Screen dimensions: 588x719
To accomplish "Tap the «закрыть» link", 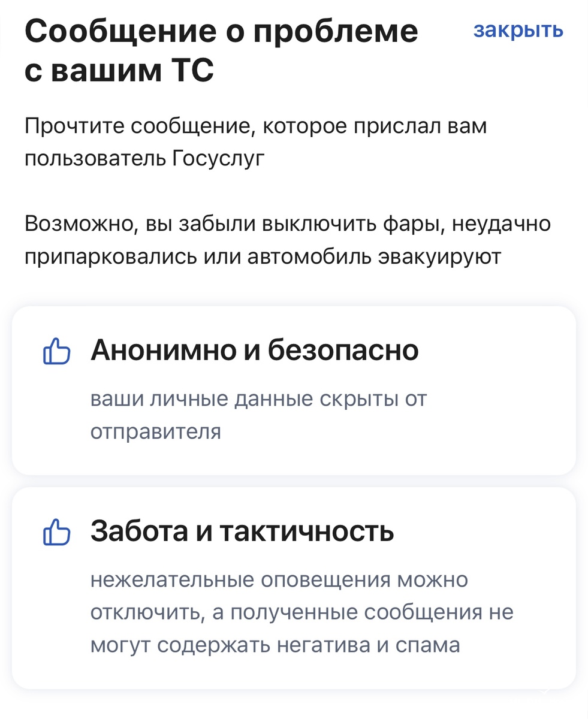I will click(518, 30).
